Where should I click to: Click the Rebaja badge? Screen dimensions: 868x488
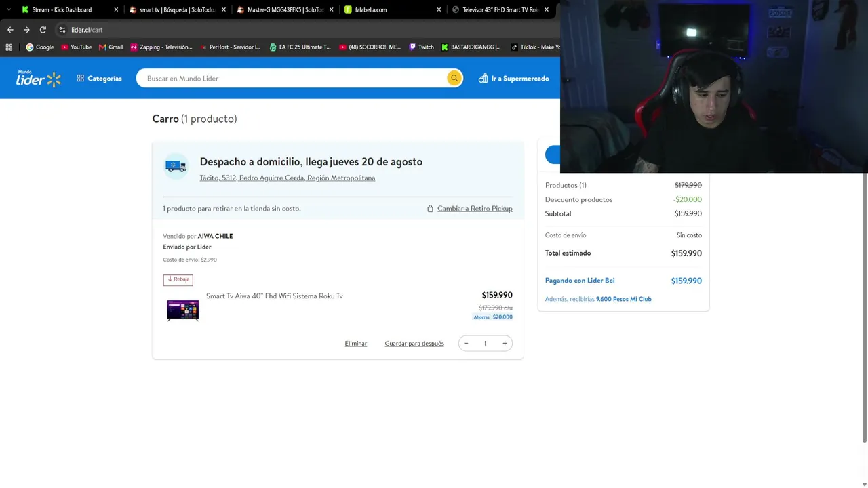point(178,279)
